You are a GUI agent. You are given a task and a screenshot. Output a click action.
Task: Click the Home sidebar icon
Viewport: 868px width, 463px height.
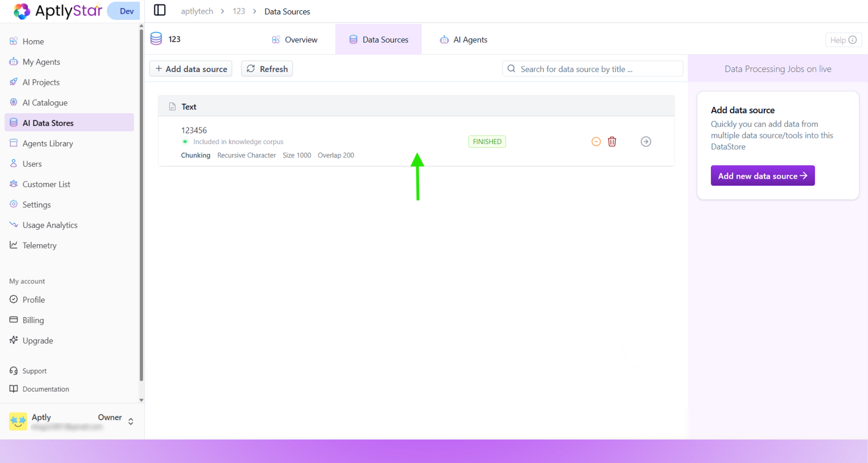pyautogui.click(x=13, y=41)
